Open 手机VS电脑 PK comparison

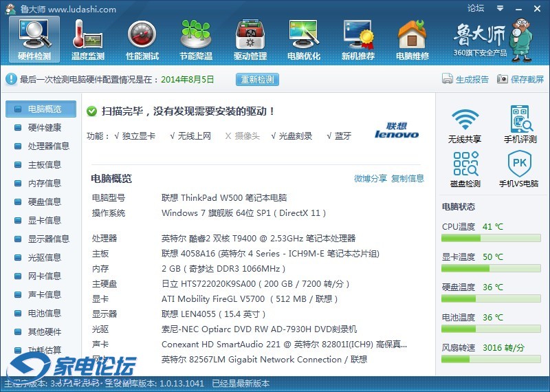[x=520, y=170]
